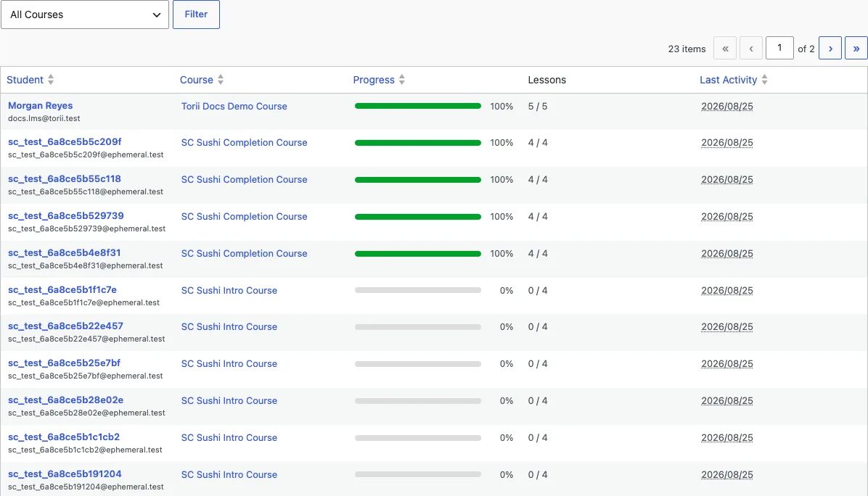
Task: Click the 23 items count
Action: click(687, 49)
